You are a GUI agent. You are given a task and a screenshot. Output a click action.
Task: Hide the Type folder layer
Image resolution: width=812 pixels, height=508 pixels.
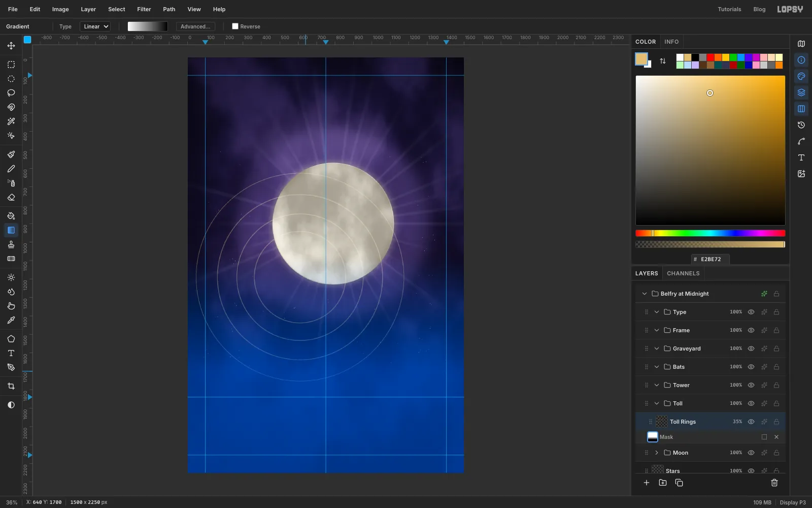(751, 312)
